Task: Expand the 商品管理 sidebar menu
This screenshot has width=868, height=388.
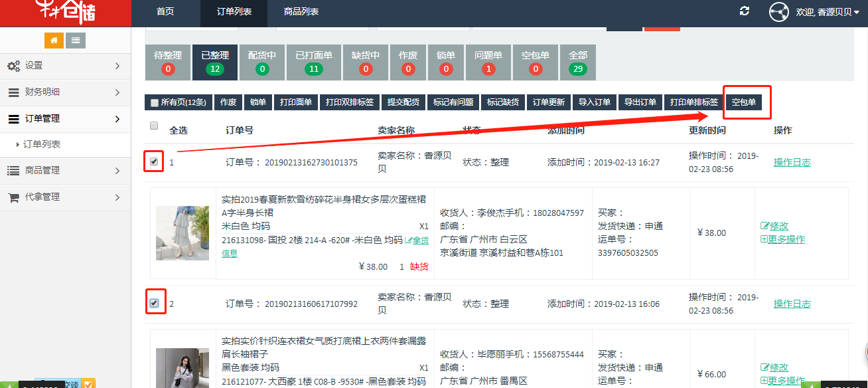Action: [65, 171]
